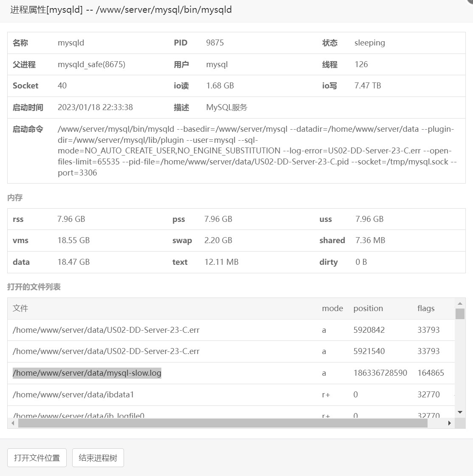Screen dimensions: 473x476
Task: Click the PID value 9875
Action: 215,42
